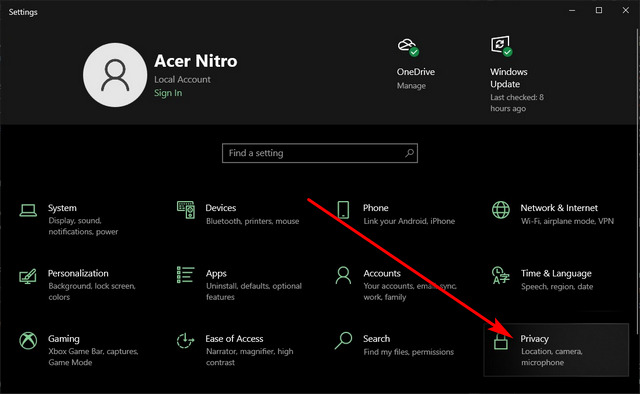Click 'Speech, region, date' description
Viewport: 640px width, 394px height.
pyautogui.click(x=557, y=287)
